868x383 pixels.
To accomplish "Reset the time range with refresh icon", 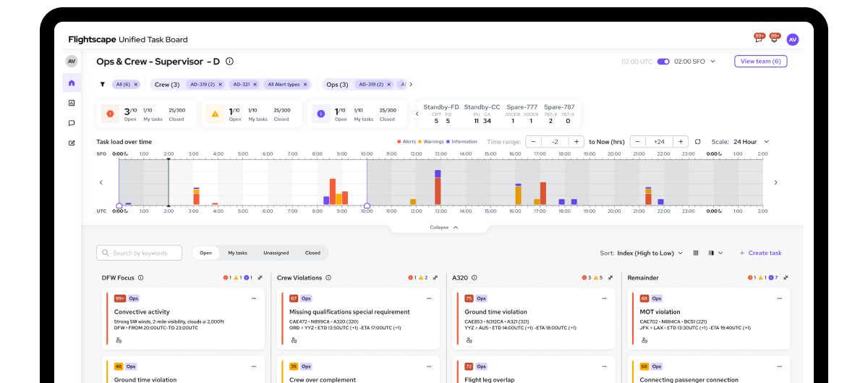I will pyautogui.click(x=698, y=142).
